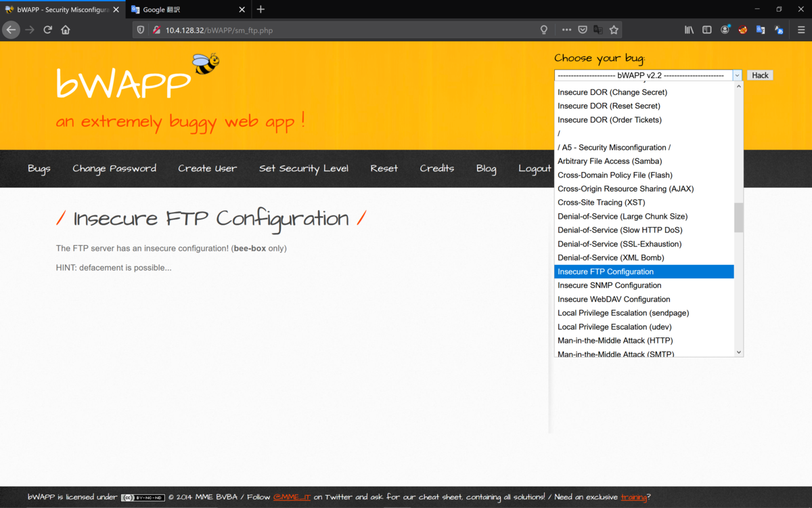Click the forward navigation arrow

pyautogui.click(x=29, y=30)
